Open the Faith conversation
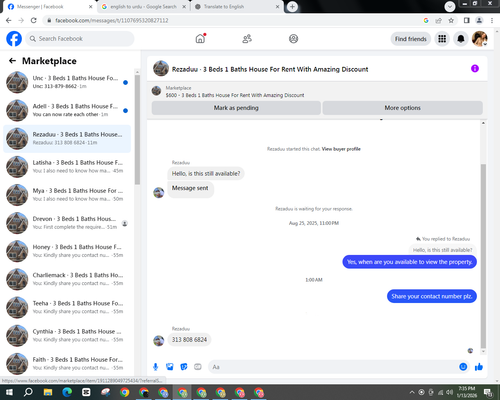 click(x=67, y=364)
